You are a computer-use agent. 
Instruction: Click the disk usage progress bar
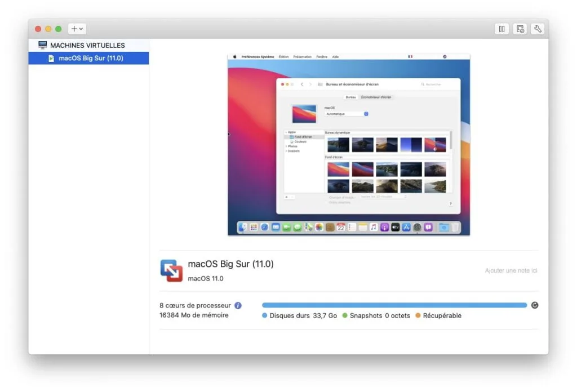coord(394,305)
